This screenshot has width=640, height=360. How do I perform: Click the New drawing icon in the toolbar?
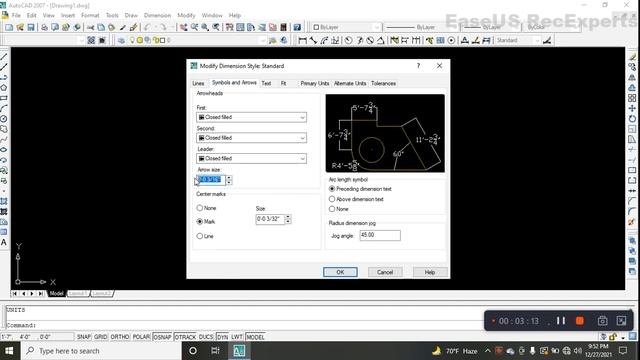click(9, 27)
